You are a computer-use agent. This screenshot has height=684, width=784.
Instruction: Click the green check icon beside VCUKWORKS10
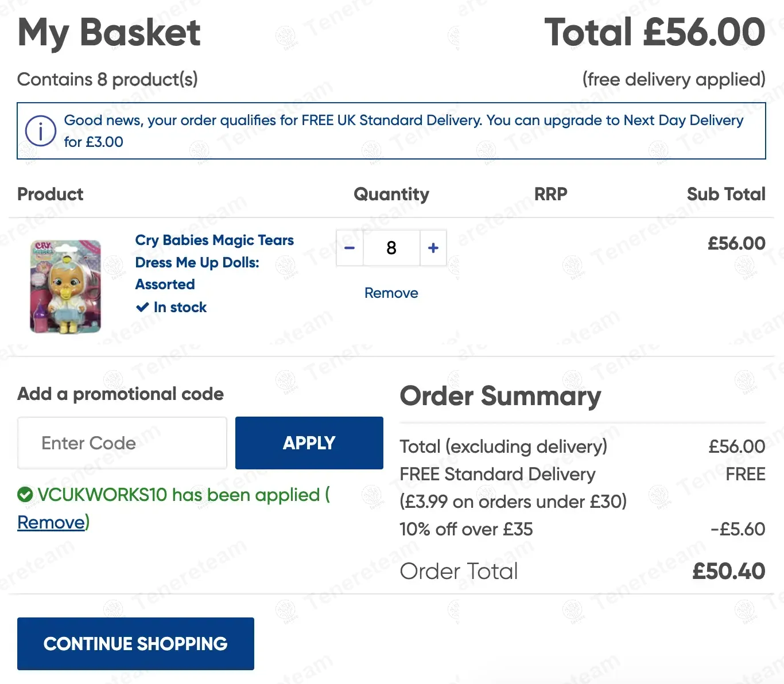click(x=25, y=495)
